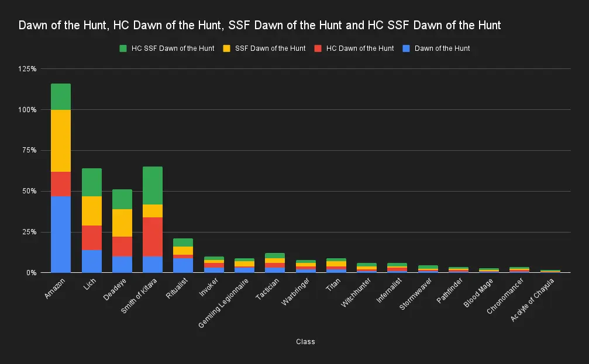This screenshot has width=589, height=364.
Task: Click the yellow SSF Dawn legend swatch
Action: point(227,48)
